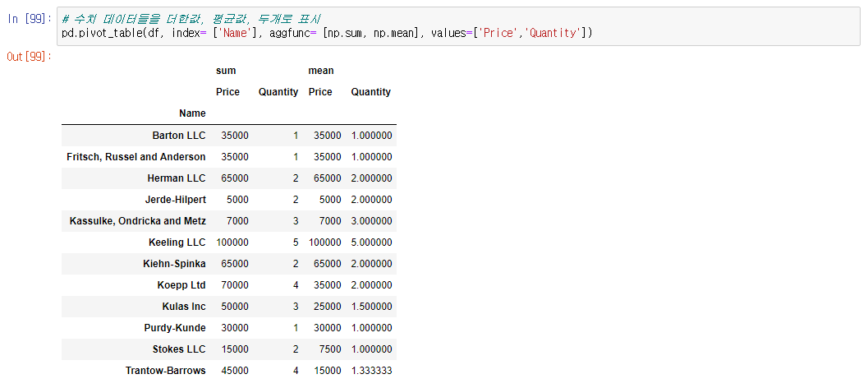
Task: Click the Korean comment line in the code cell
Action: coord(192,20)
